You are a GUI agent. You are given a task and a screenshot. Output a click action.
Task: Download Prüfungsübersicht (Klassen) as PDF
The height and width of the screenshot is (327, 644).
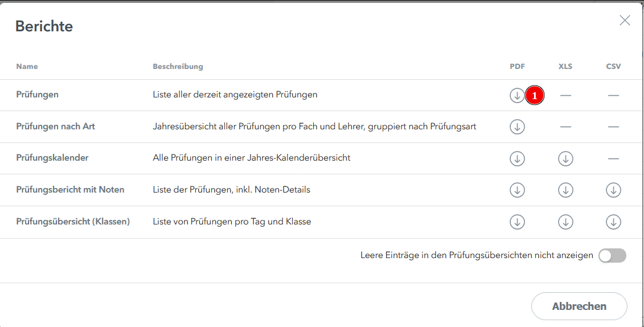(517, 222)
